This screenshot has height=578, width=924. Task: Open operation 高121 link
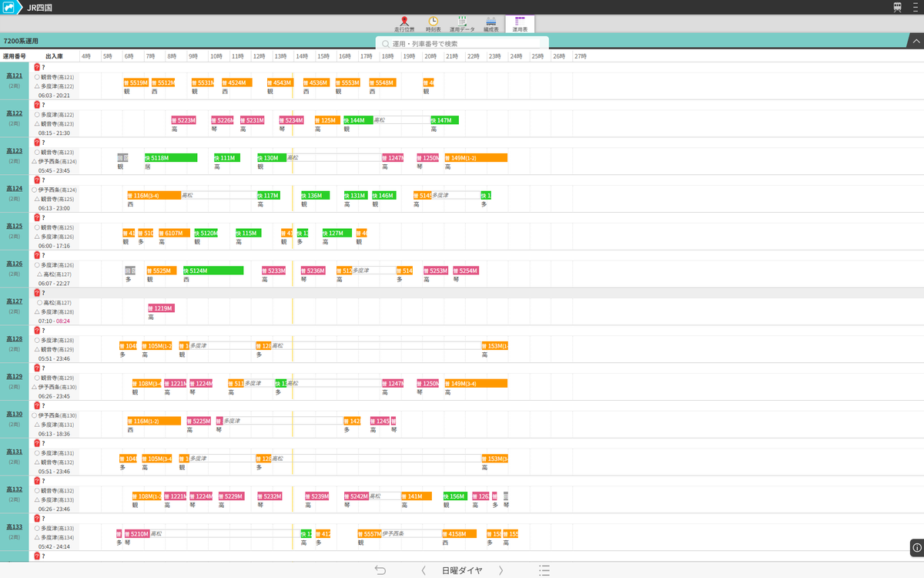click(x=15, y=76)
